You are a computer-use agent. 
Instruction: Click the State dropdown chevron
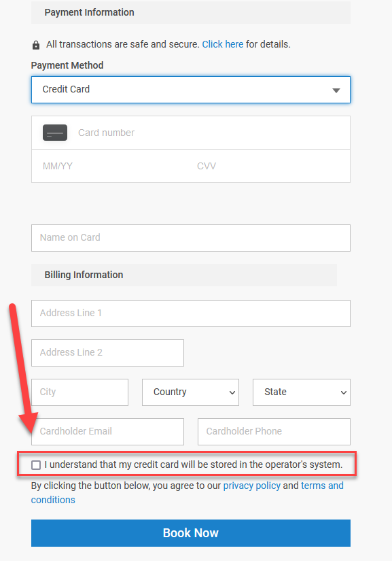click(x=343, y=392)
